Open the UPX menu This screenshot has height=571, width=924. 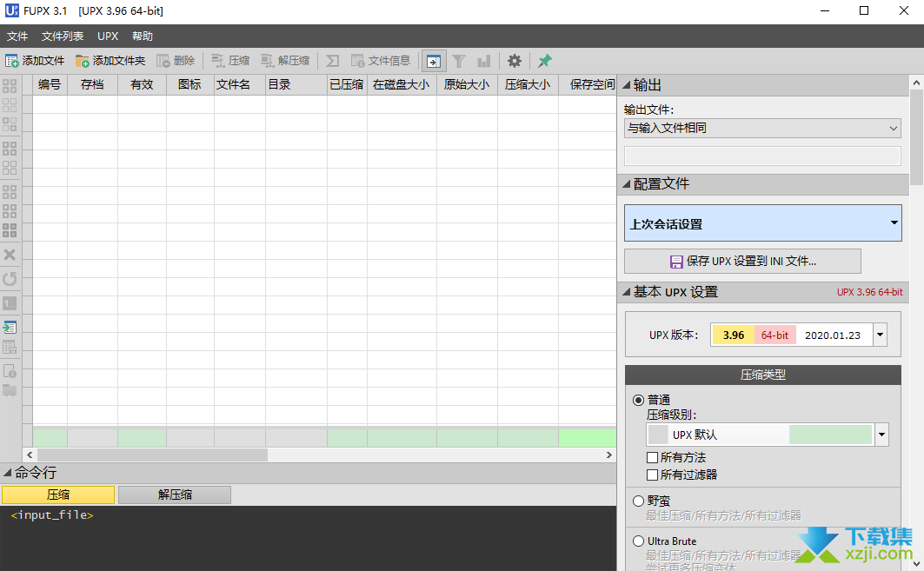coord(108,36)
